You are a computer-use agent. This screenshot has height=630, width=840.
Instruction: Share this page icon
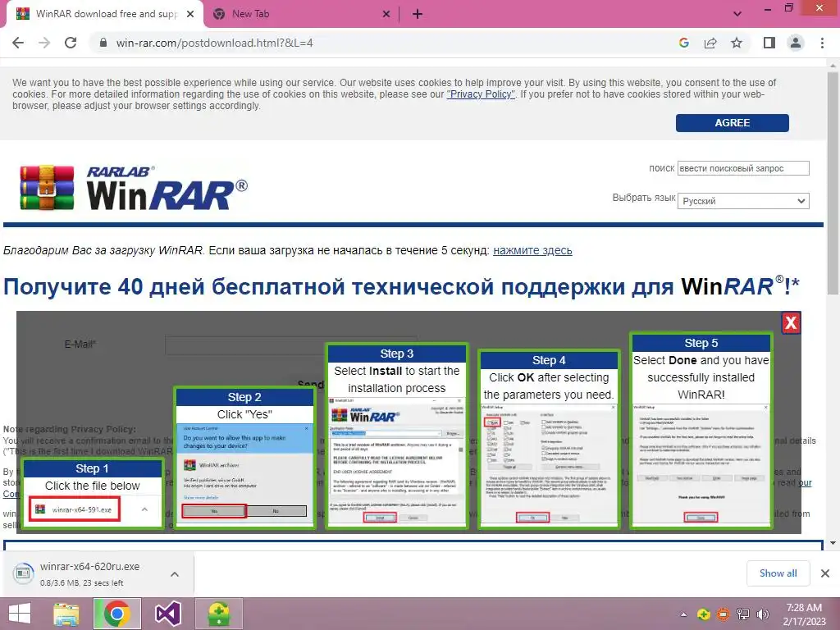point(710,43)
